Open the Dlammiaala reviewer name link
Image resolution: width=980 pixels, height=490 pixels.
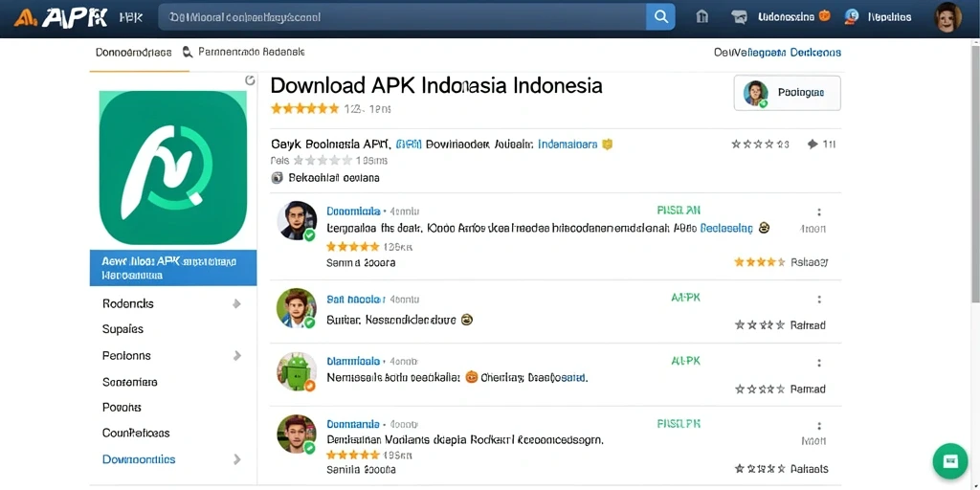tap(353, 361)
